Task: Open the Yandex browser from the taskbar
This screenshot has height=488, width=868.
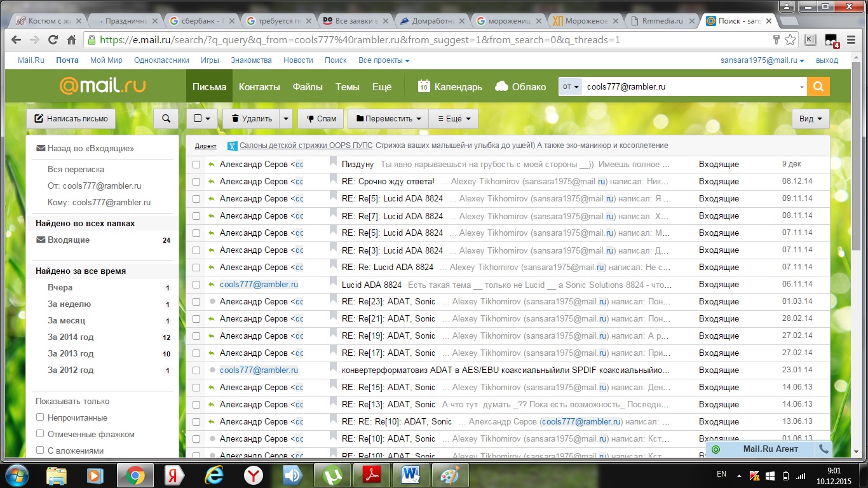Action: pos(254,475)
